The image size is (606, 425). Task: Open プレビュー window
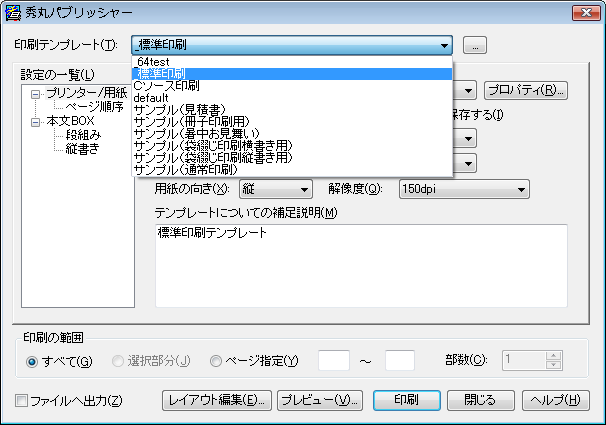(x=319, y=400)
